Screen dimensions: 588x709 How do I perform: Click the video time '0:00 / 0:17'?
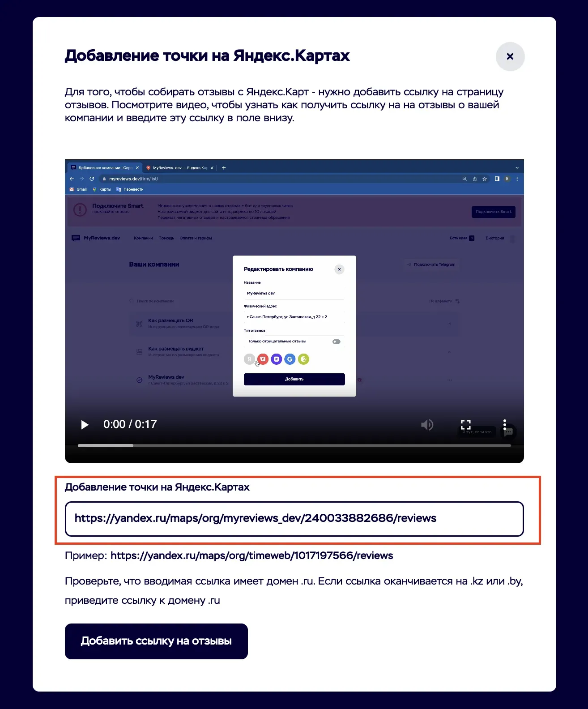click(130, 424)
